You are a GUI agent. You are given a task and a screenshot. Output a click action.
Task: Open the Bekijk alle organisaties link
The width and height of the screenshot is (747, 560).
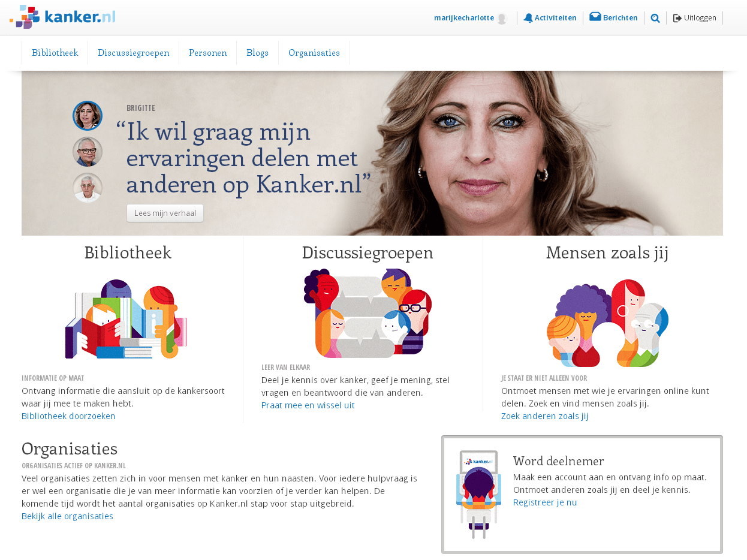[67, 516]
